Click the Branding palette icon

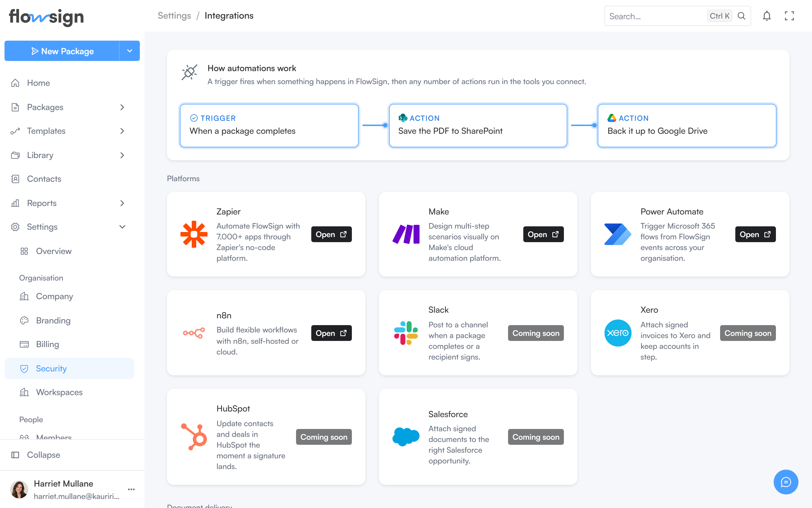pyautogui.click(x=24, y=321)
